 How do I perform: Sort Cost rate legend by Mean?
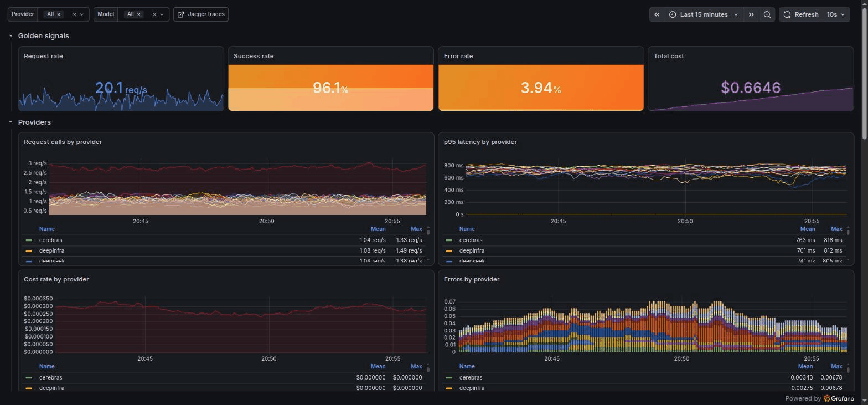click(x=378, y=366)
